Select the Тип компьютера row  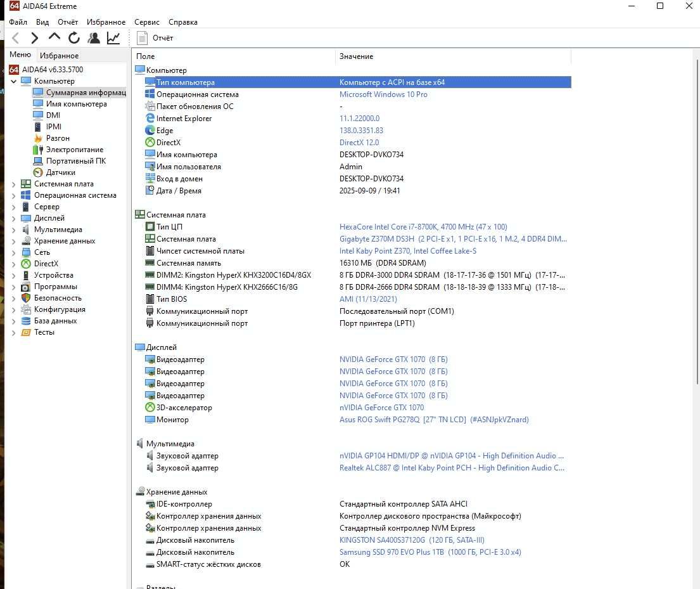357,82
